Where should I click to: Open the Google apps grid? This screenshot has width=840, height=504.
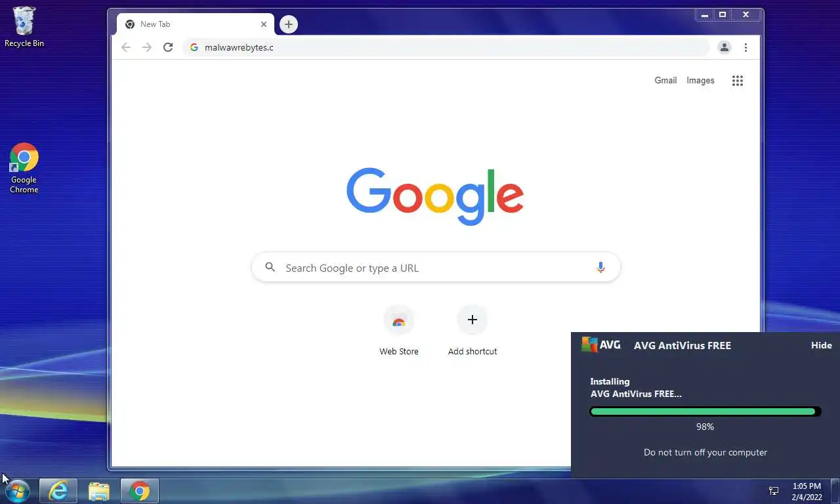tap(738, 81)
